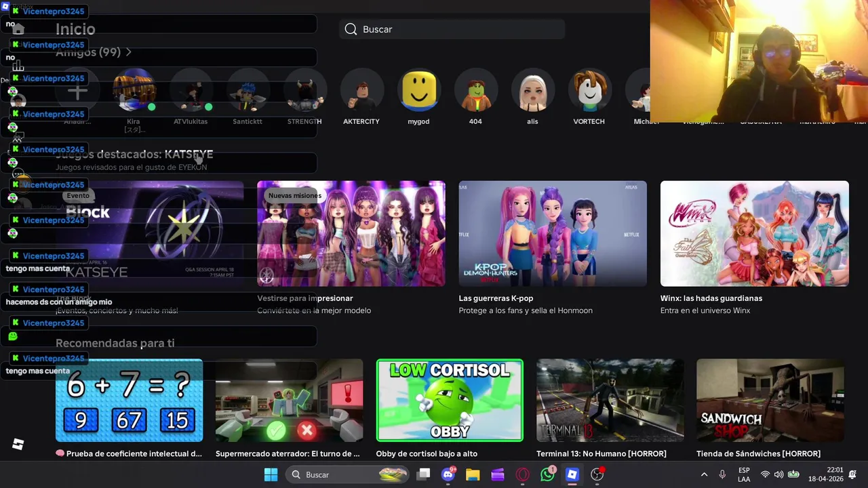Click 'Juegos destacados: KATSEYE' heading
This screenshot has width=868, height=488.
[134, 155]
